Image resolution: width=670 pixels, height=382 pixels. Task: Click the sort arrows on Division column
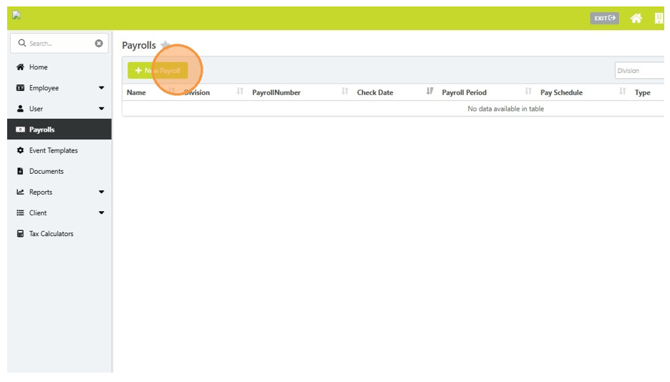240,91
